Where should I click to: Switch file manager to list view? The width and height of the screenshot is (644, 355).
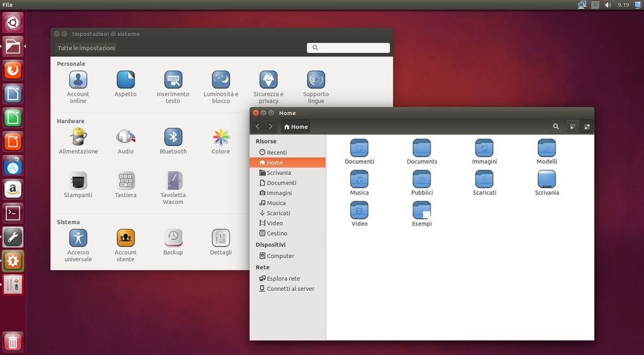[573, 127]
